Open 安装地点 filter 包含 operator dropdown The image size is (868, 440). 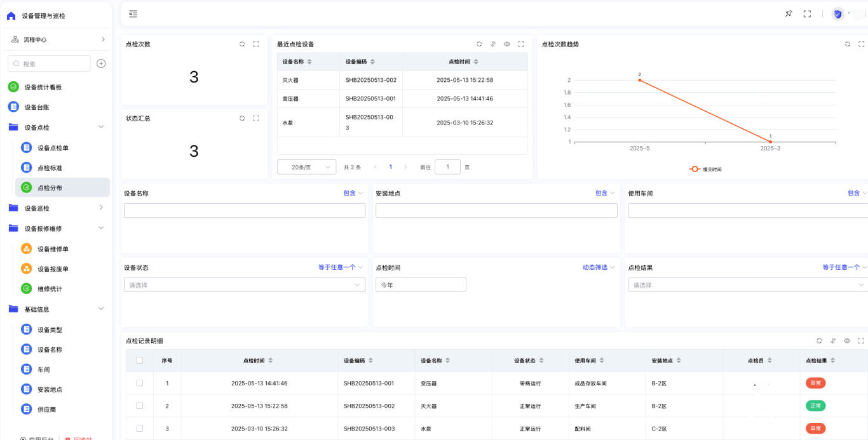pyautogui.click(x=605, y=193)
